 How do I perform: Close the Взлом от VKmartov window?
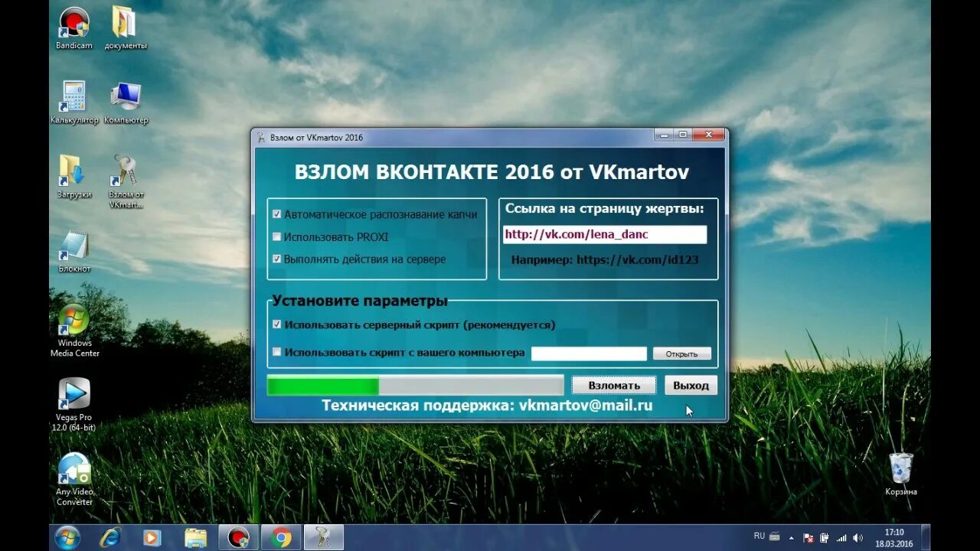tap(710, 135)
